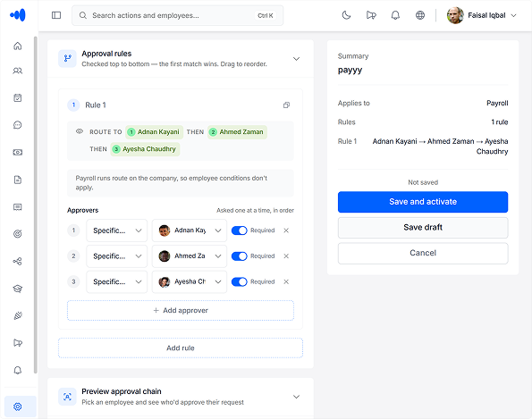
Task: Click Save and activate button
Action: tap(423, 202)
